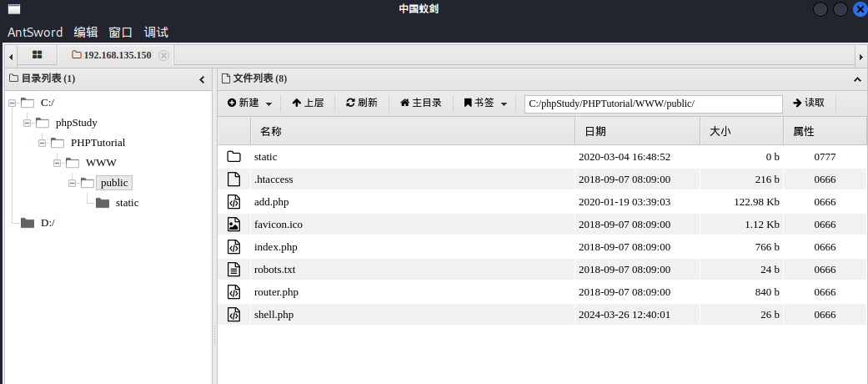Close the 192.168.135.150 tab
Screen dimensions: 868x384
click(x=163, y=55)
